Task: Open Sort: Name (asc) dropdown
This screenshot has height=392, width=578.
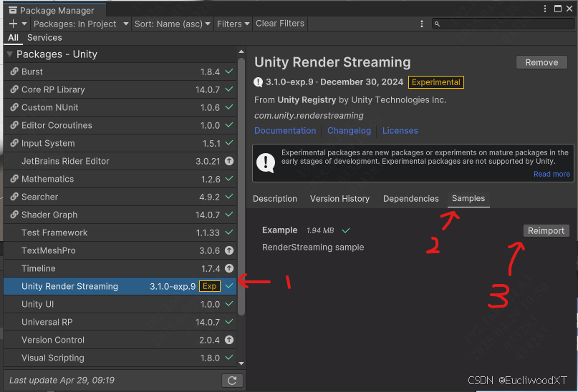Action: [172, 24]
